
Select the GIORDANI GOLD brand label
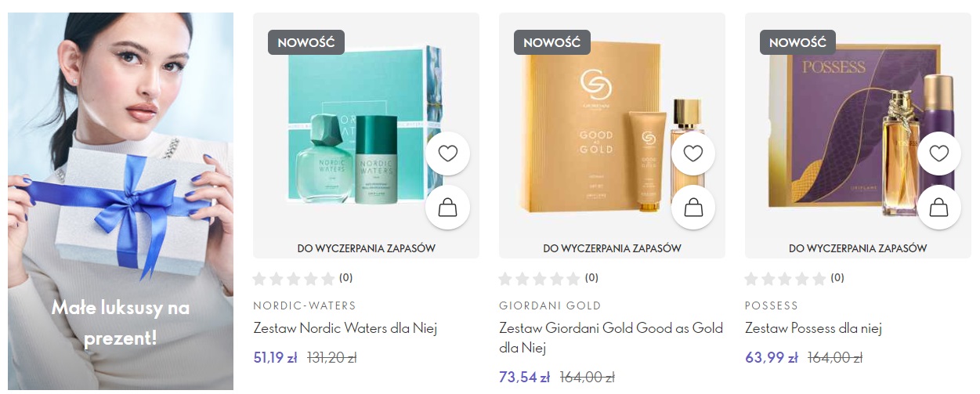pyautogui.click(x=550, y=305)
